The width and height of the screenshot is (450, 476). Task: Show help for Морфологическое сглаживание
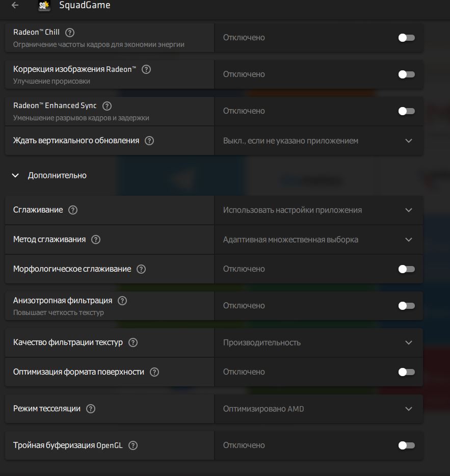(141, 269)
